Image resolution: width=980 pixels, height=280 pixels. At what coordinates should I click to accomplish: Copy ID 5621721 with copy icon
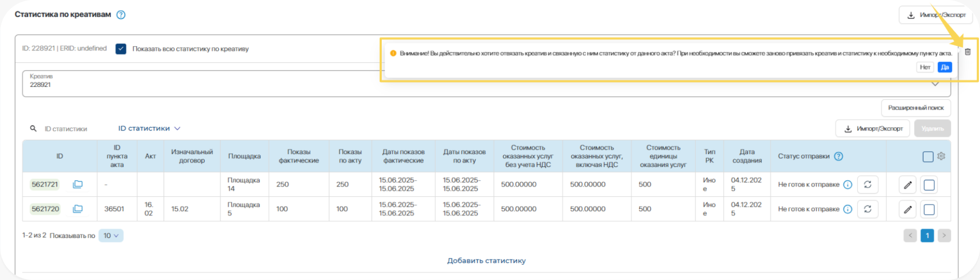77,184
